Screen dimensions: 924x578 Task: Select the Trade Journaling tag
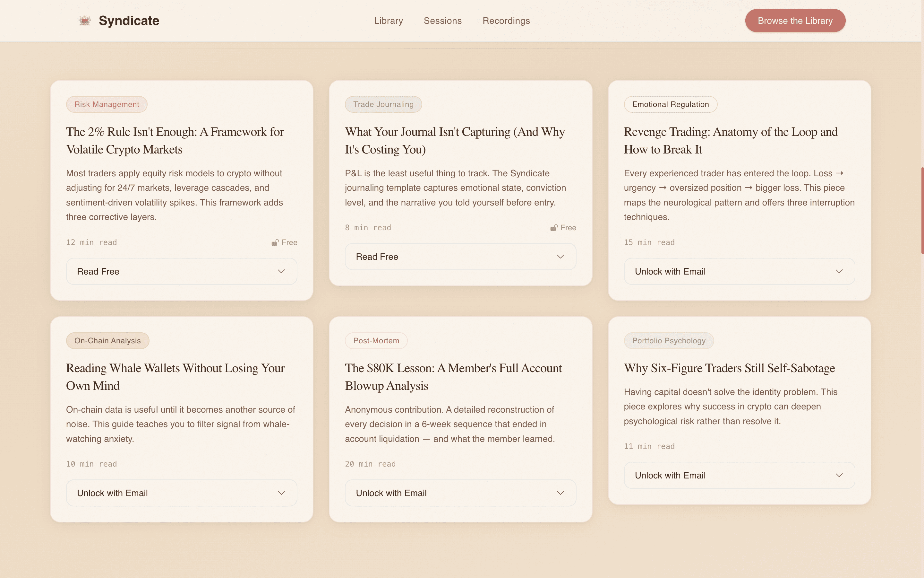[383, 104]
